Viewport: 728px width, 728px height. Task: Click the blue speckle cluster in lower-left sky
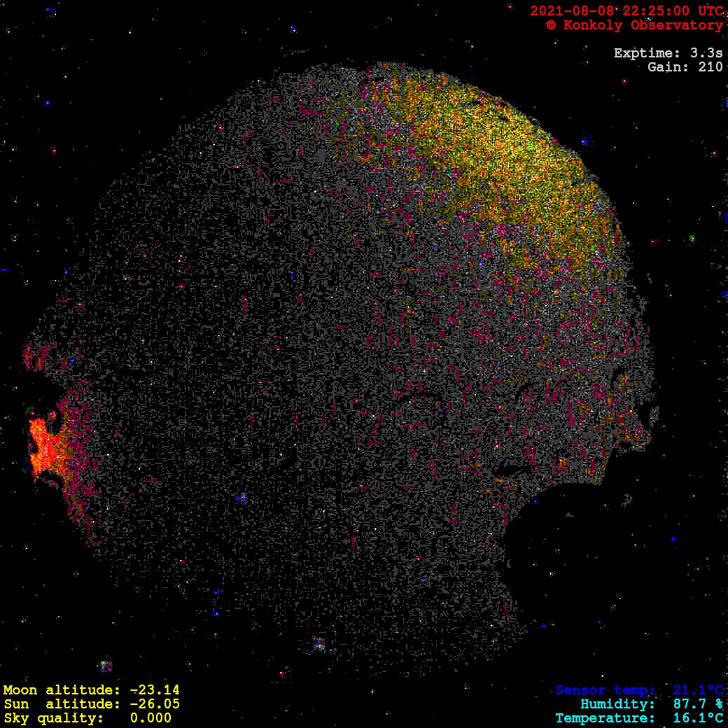pos(241,498)
